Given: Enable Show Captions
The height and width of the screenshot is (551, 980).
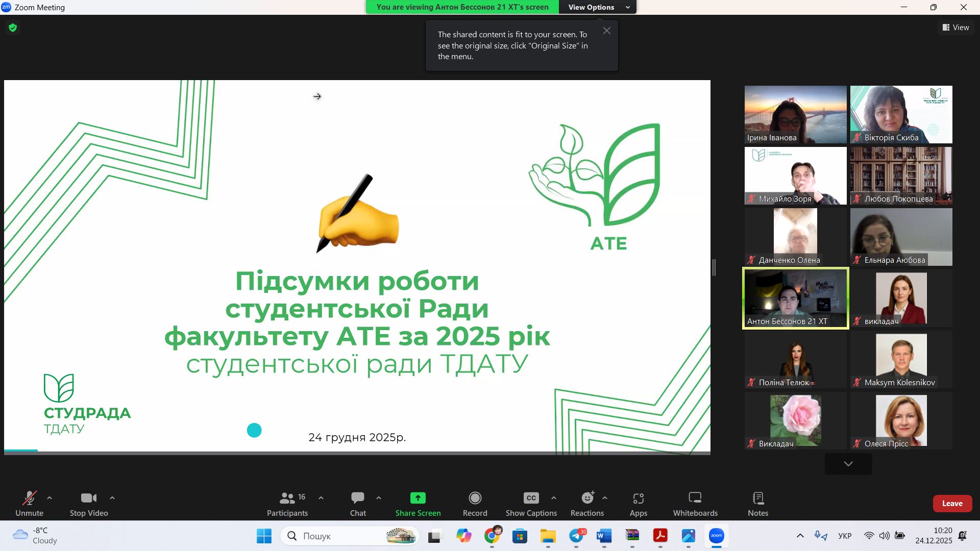Looking at the screenshot, I should tap(531, 504).
